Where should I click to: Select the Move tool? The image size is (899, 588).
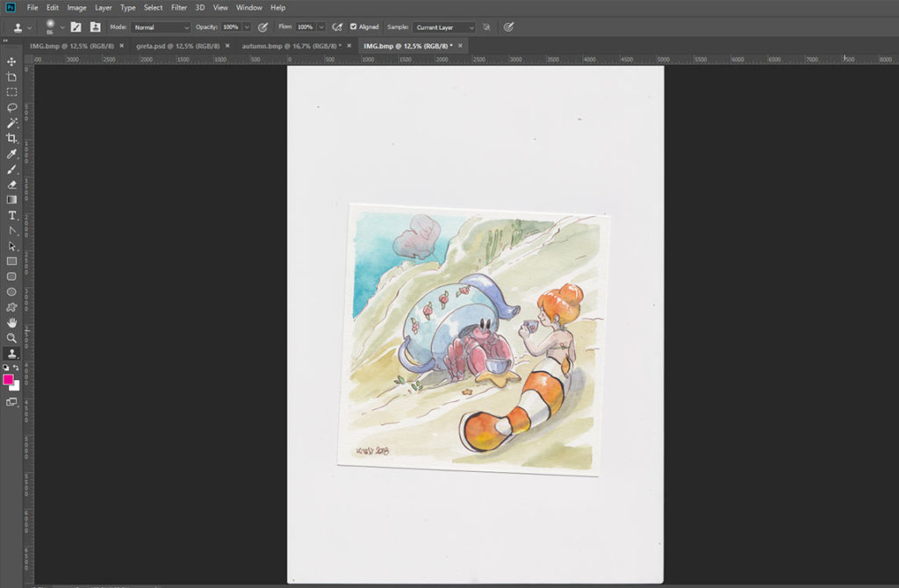(x=11, y=61)
